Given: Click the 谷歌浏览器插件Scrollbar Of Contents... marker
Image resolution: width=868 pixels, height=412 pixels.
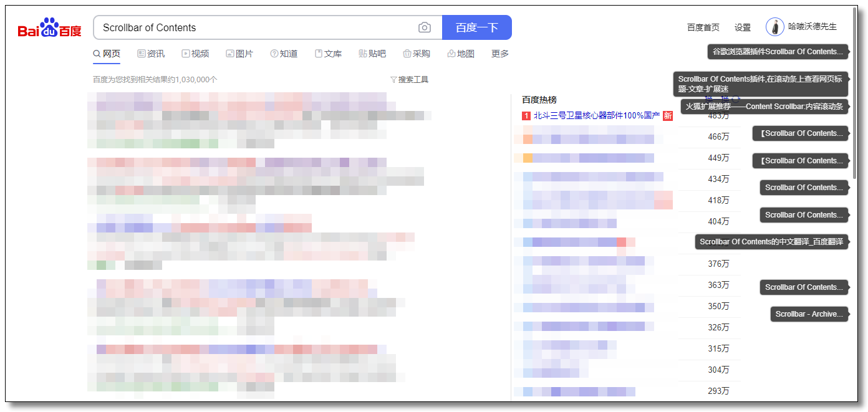Looking at the screenshot, I should pyautogui.click(x=778, y=52).
